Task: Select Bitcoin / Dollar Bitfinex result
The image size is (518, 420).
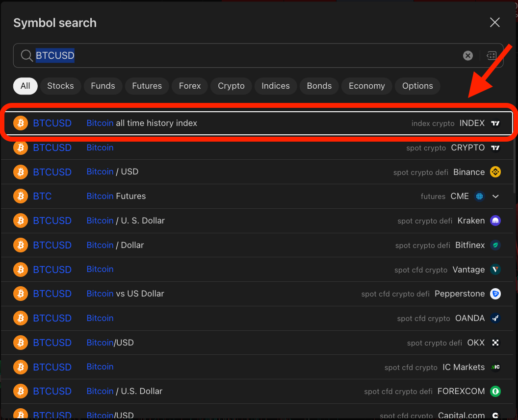Action: (x=258, y=245)
